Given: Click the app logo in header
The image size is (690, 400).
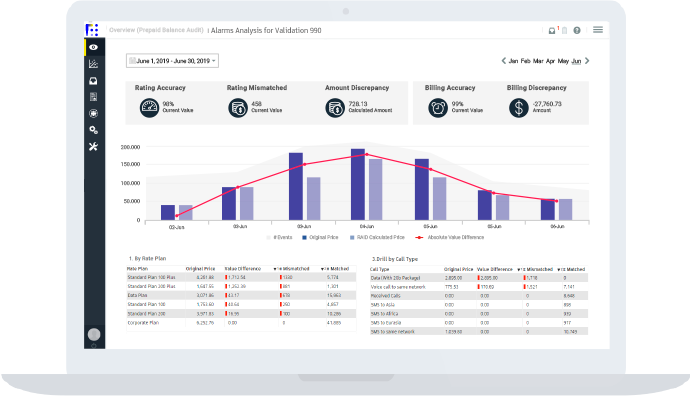Looking at the screenshot, I should tap(92, 30).
